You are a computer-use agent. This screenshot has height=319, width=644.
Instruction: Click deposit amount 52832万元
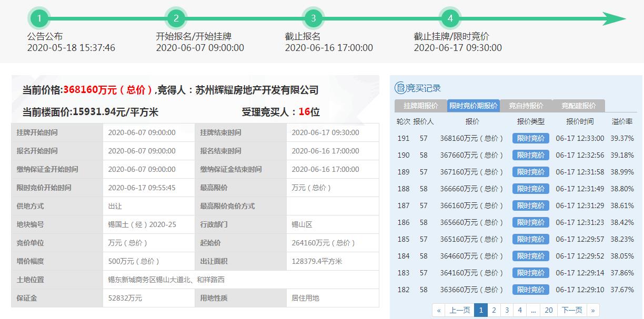click(x=125, y=298)
